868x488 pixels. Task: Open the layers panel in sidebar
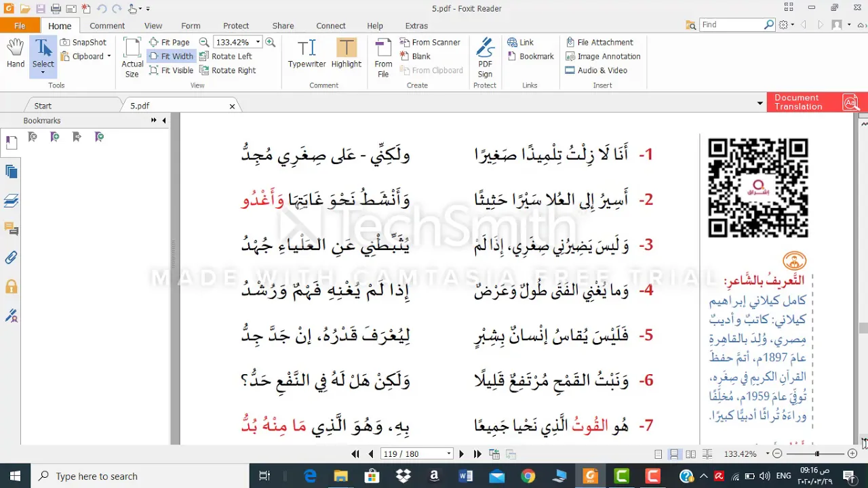(11, 201)
